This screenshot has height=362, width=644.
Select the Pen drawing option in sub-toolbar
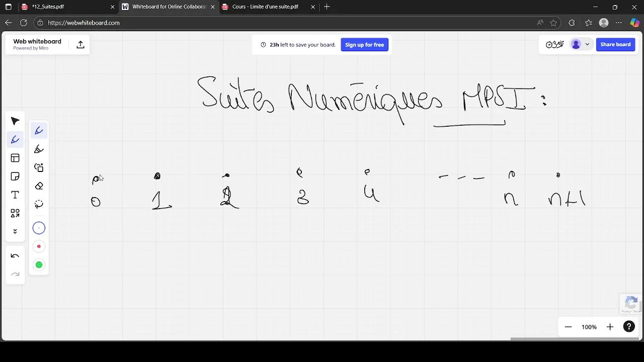pyautogui.click(x=39, y=131)
